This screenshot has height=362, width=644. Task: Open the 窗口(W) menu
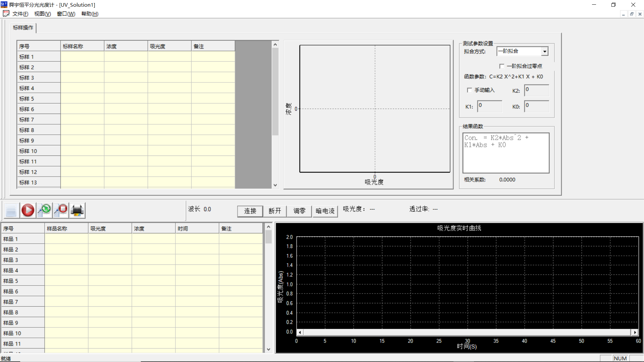(x=66, y=14)
